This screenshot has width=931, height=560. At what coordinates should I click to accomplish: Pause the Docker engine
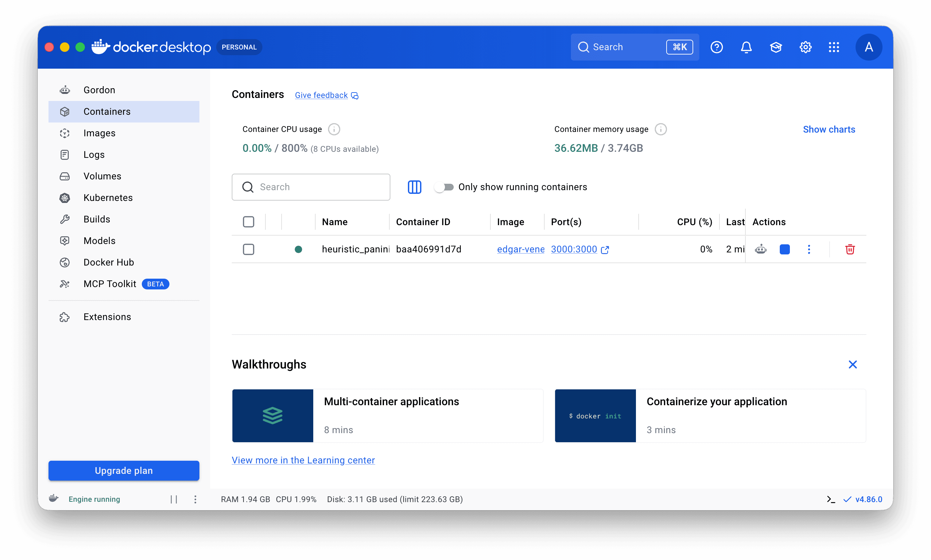click(174, 499)
